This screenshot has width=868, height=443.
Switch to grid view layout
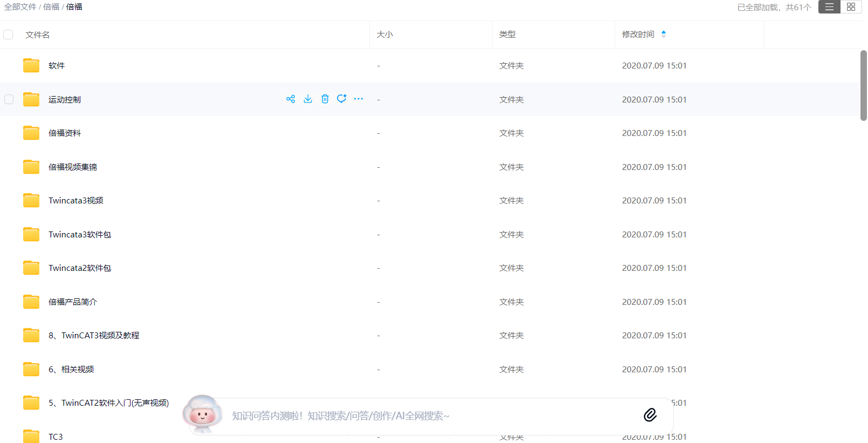point(851,7)
